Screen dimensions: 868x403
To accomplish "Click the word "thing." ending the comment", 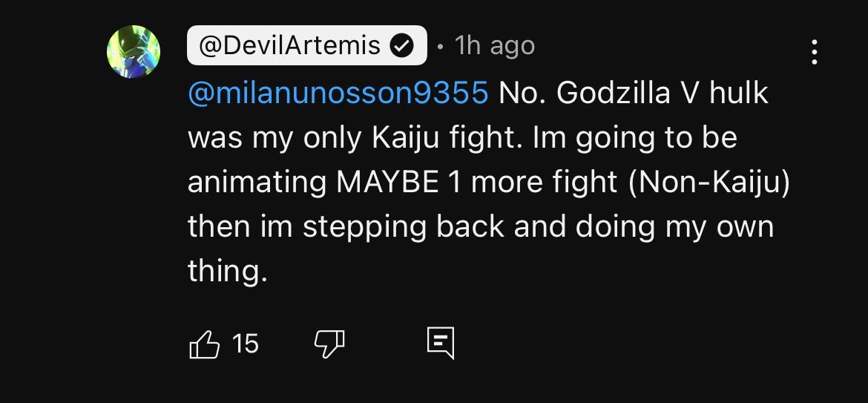I will coord(227,271).
